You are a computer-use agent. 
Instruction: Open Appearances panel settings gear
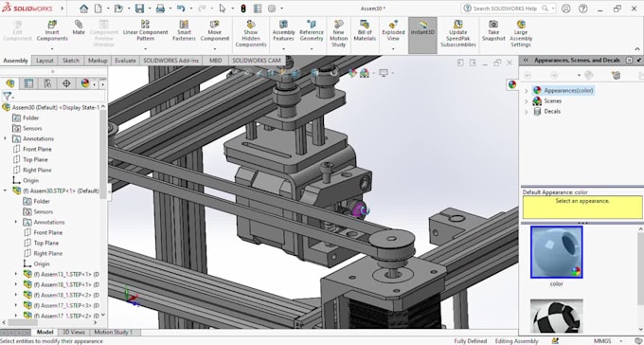[629, 61]
